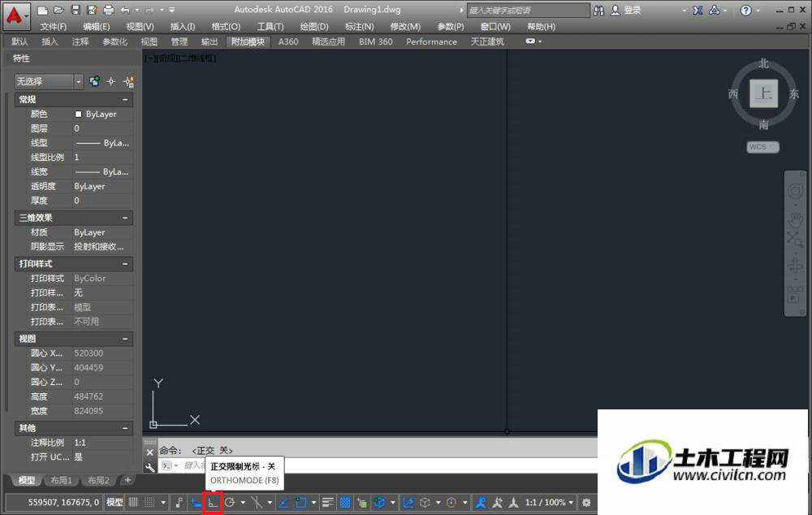Click the isometric drafting icon in status bar

pyautogui.click(x=257, y=503)
